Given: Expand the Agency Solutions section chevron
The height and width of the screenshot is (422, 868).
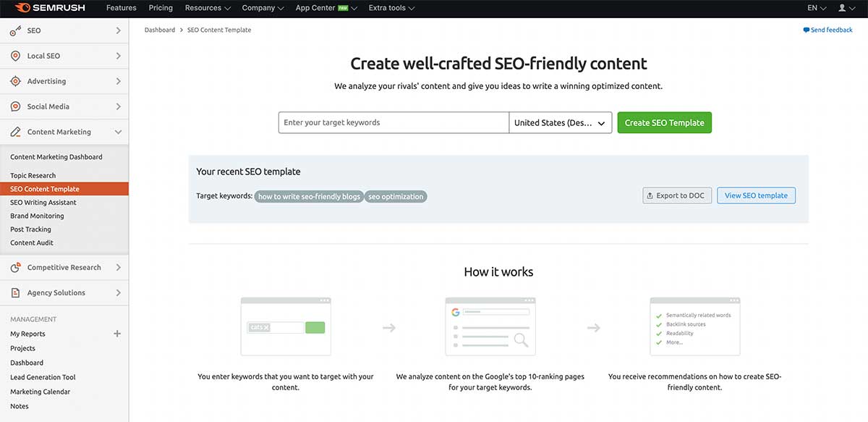Looking at the screenshot, I should pyautogui.click(x=118, y=292).
